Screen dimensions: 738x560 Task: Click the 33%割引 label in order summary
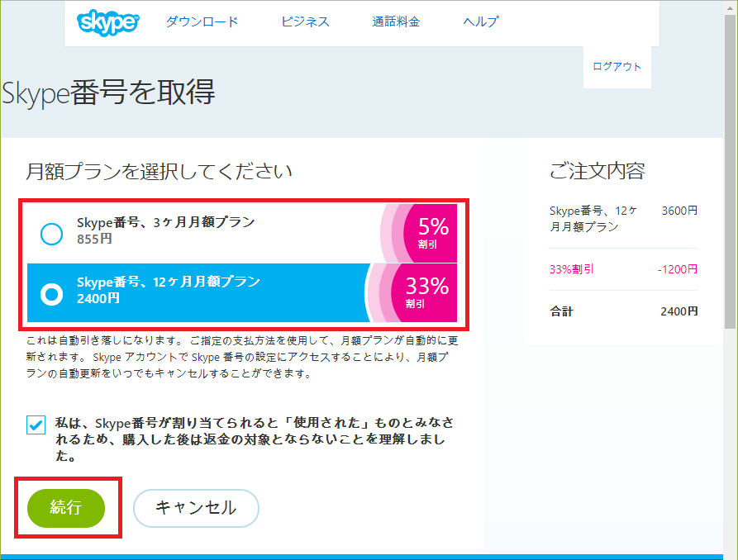click(571, 269)
